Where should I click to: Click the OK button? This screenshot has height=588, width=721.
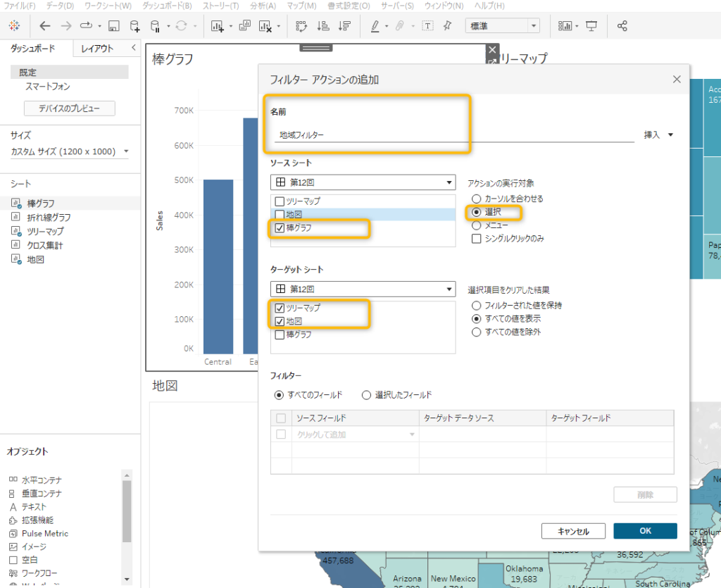[x=644, y=531]
